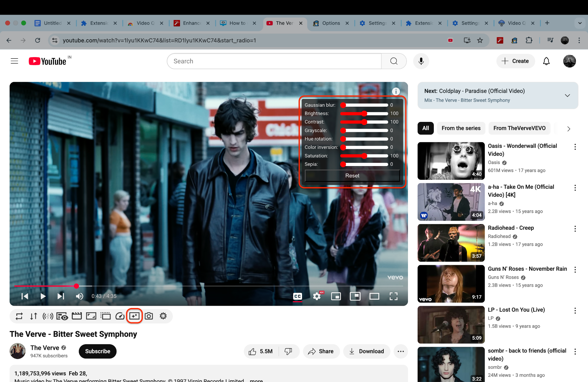Take a screenshot with the camera icon

(x=149, y=316)
